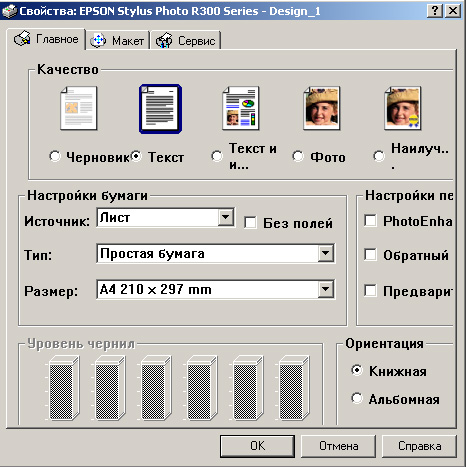Click the Простая бумага combo box field
The width and height of the screenshot is (466, 467).
216,254
